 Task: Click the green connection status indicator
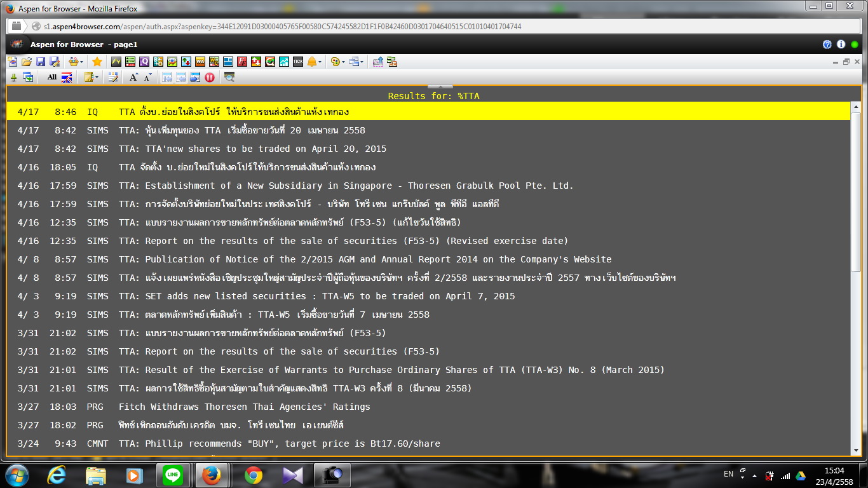[x=855, y=44]
